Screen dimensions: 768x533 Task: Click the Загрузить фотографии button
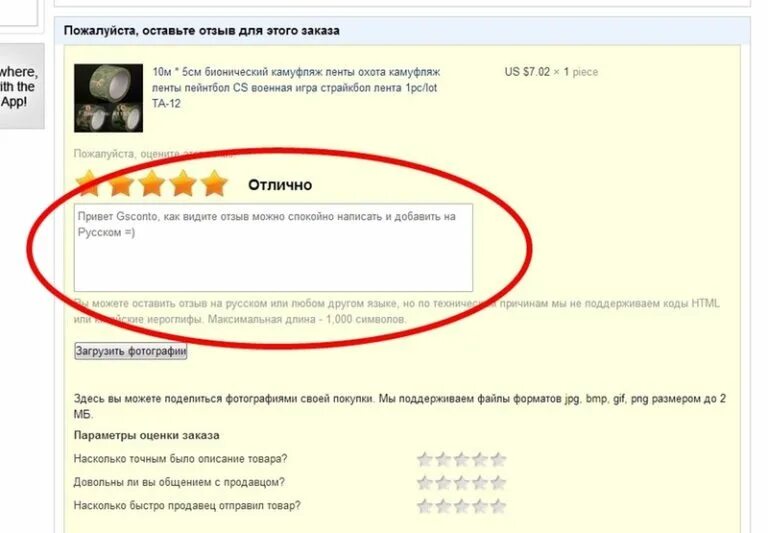(131, 351)
